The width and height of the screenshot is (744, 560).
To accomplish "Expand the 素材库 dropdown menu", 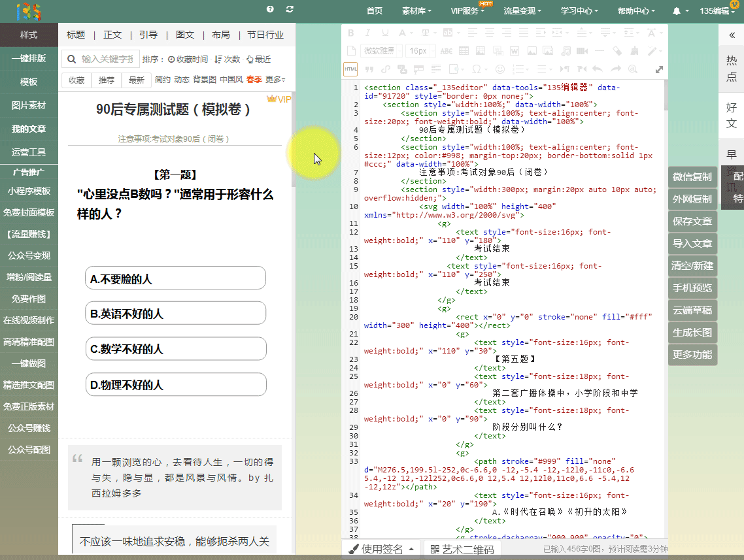I will point(416,11).
